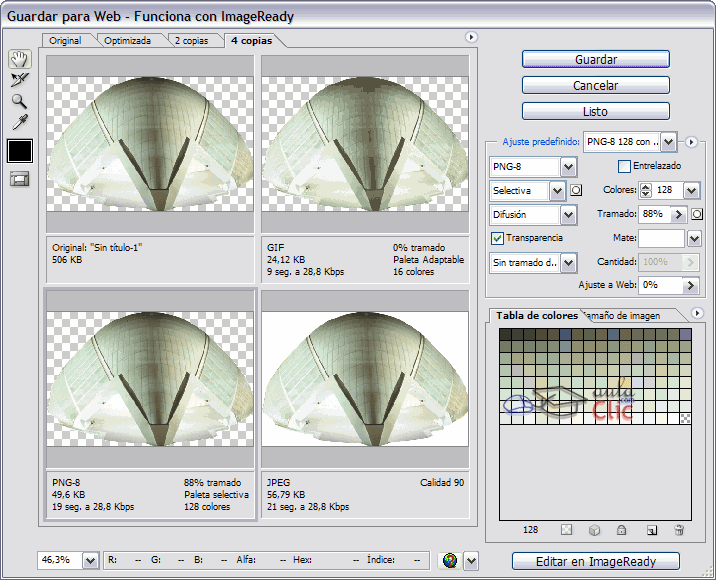Click the lock color icon in color table
Viewport: 716px width, 580px height.
pos(621,530)
